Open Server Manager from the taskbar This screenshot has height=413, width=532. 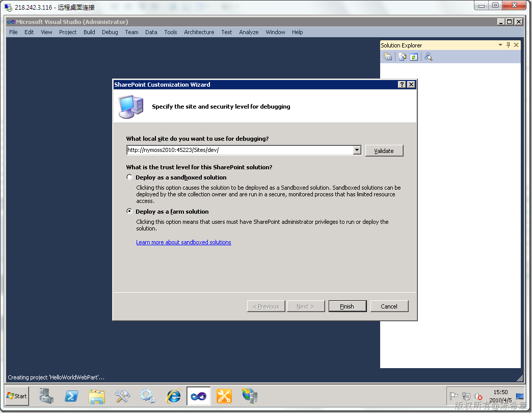(x=46, y=396)
